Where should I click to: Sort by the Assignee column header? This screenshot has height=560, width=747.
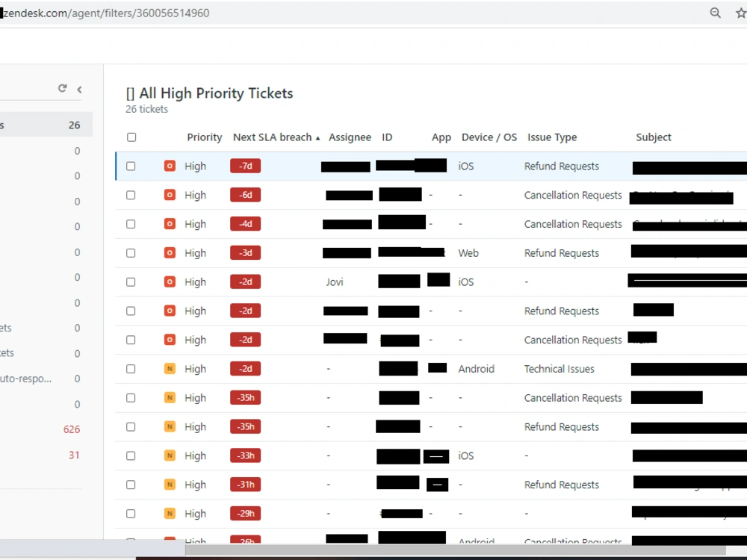coord(350,137)
